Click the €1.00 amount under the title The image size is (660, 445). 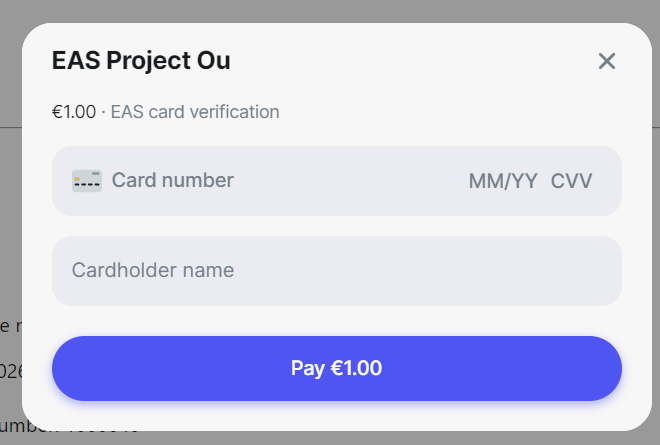73,112
